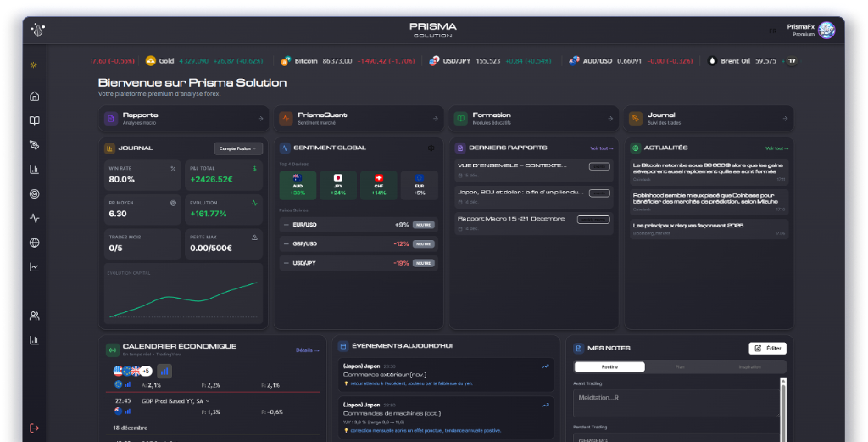The height and width of the screenshot is (442, 868).
Task: Open the bar chart icon below users icon
Action: [34, 340]
